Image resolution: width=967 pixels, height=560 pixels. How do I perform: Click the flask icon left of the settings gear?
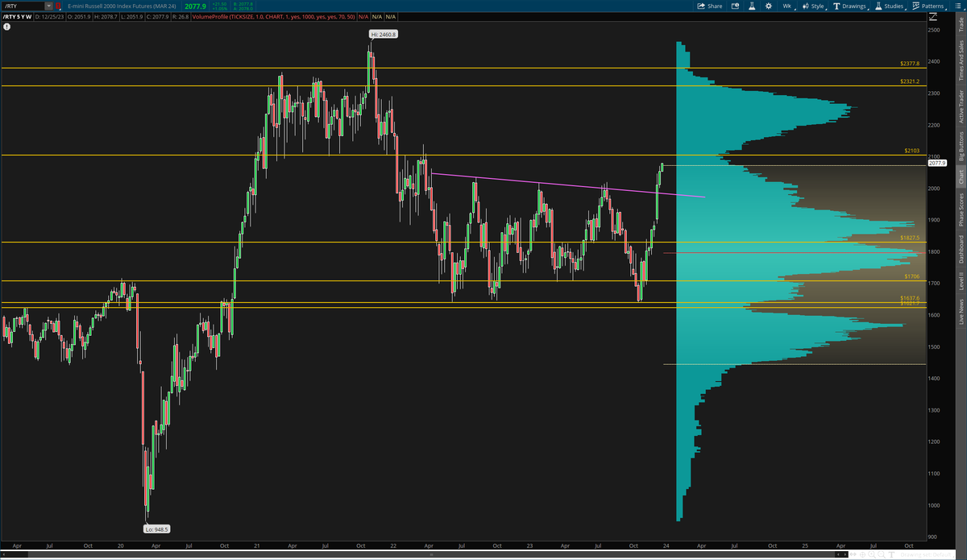[x=750, y=6]
